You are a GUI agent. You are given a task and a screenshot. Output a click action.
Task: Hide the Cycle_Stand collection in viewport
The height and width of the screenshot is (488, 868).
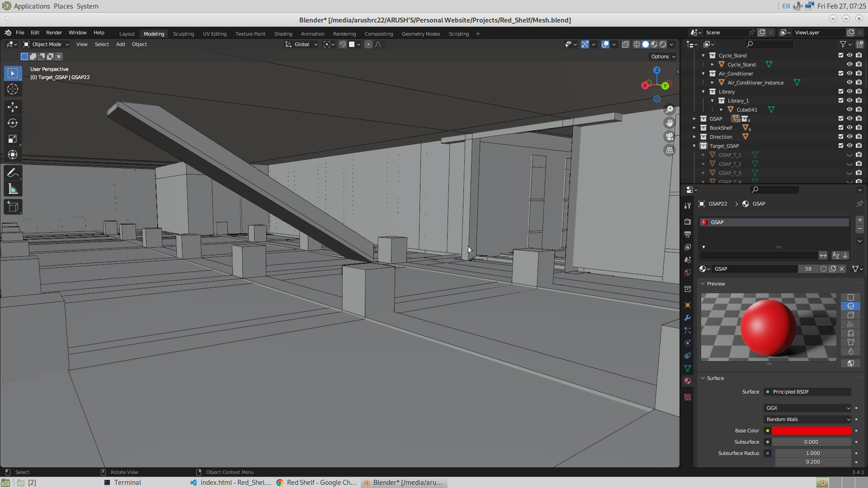point(850,55)
